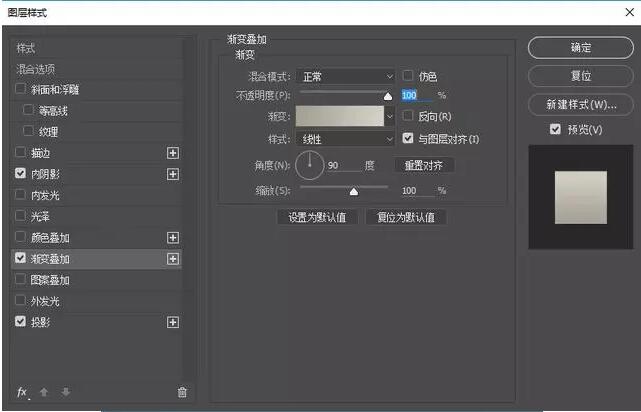Viewport: 641px width, 412px height.
Task: Select the 斜面和浮雕 row
Action: click(96, 89)
